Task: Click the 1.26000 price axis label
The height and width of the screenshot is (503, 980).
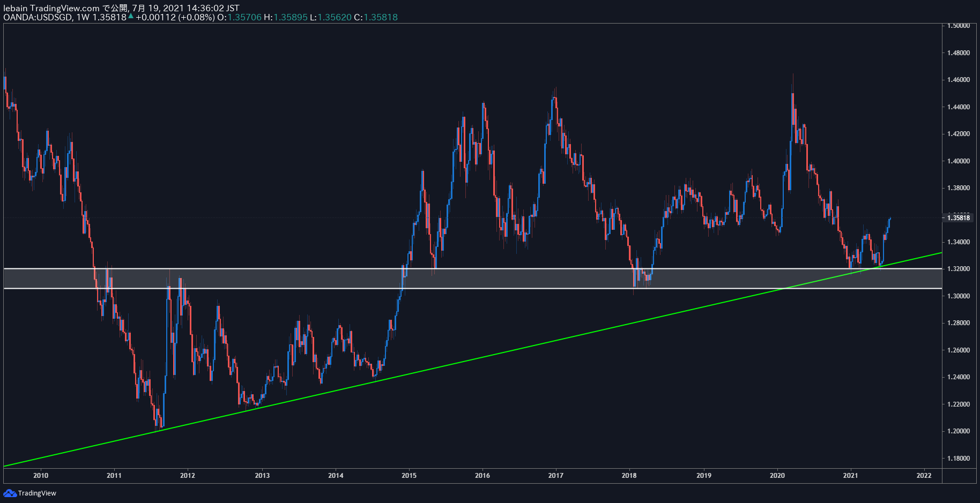Action: [x=959, y=350]
